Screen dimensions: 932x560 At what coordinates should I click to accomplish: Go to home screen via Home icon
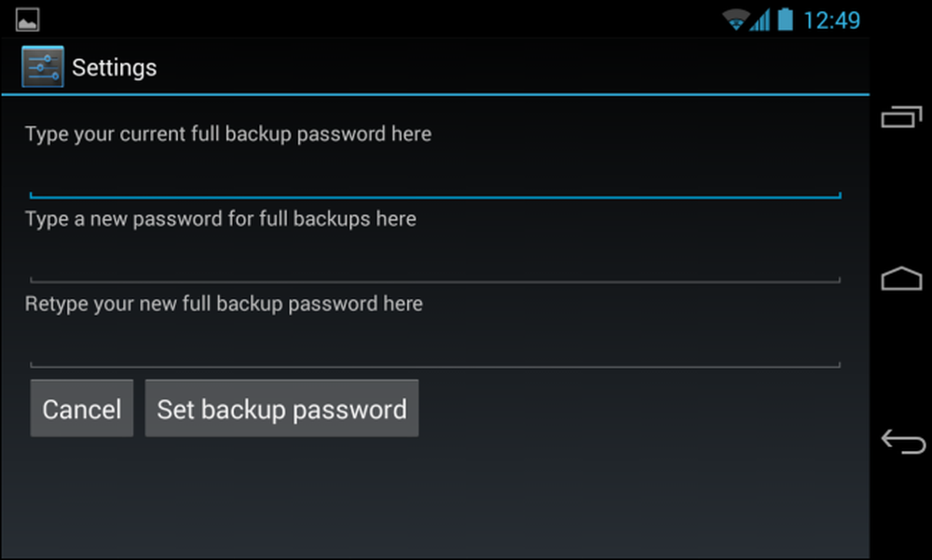[901, 279]
